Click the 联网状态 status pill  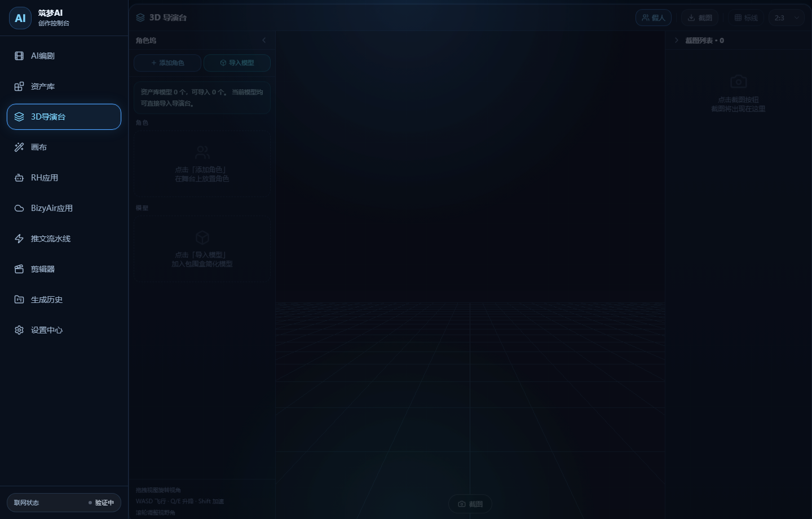(64, 503)
